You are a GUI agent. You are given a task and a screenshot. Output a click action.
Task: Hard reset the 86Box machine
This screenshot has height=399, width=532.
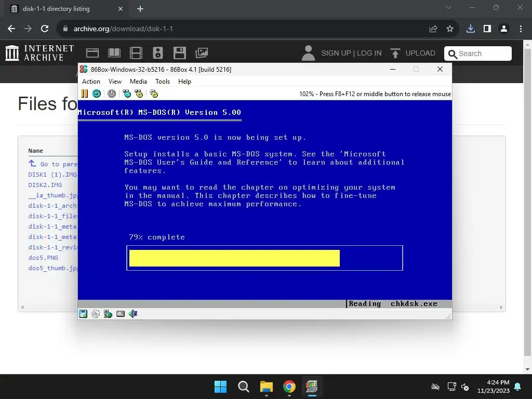click(96, 94)
